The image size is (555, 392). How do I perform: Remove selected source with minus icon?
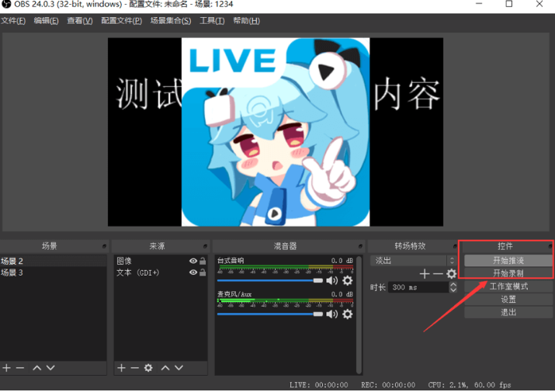[x=134, y=368]
